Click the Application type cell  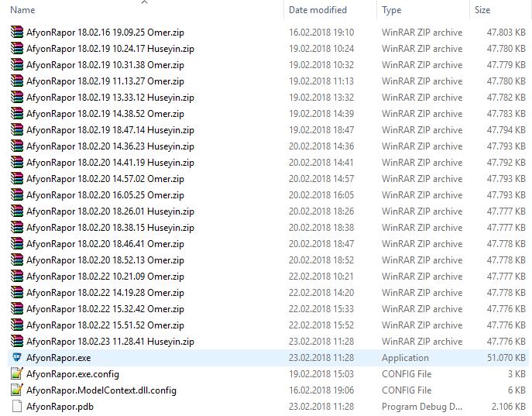pyautogui.click(x=405, y=358)
